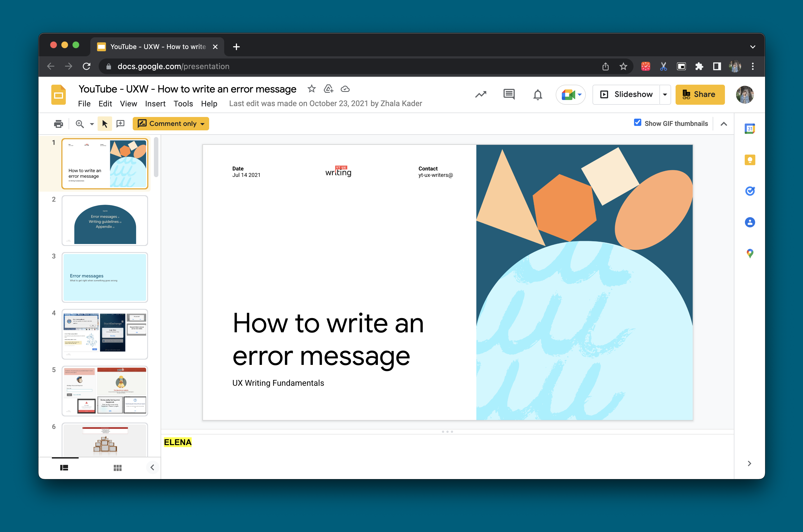The height and width of the screenshot is (532, 803).
Task: Expand the Slideshow options arrow
Action: (x=665, y=95)
